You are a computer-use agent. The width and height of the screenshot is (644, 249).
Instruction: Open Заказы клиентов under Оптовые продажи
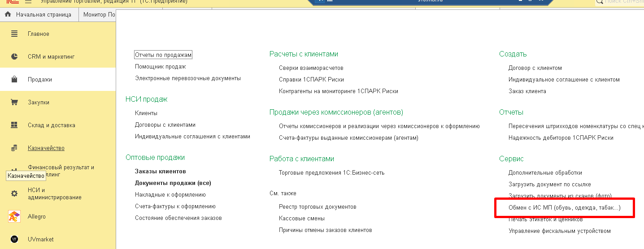(161, 172)
